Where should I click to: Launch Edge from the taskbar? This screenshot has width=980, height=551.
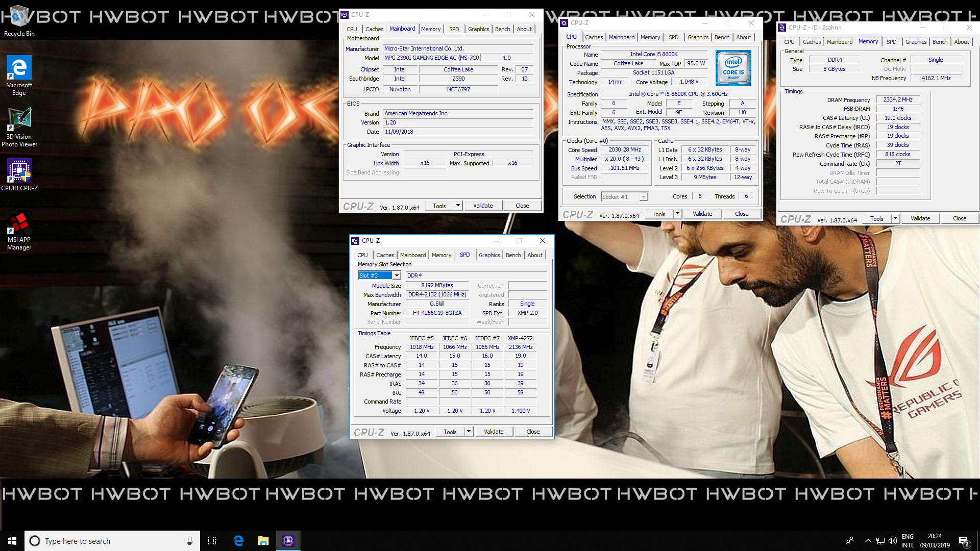[x=238, y=541]
